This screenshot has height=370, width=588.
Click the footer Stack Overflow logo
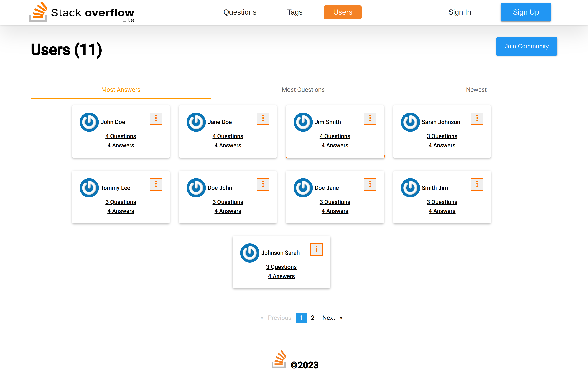pyautogui.click(x=279, y=359)
